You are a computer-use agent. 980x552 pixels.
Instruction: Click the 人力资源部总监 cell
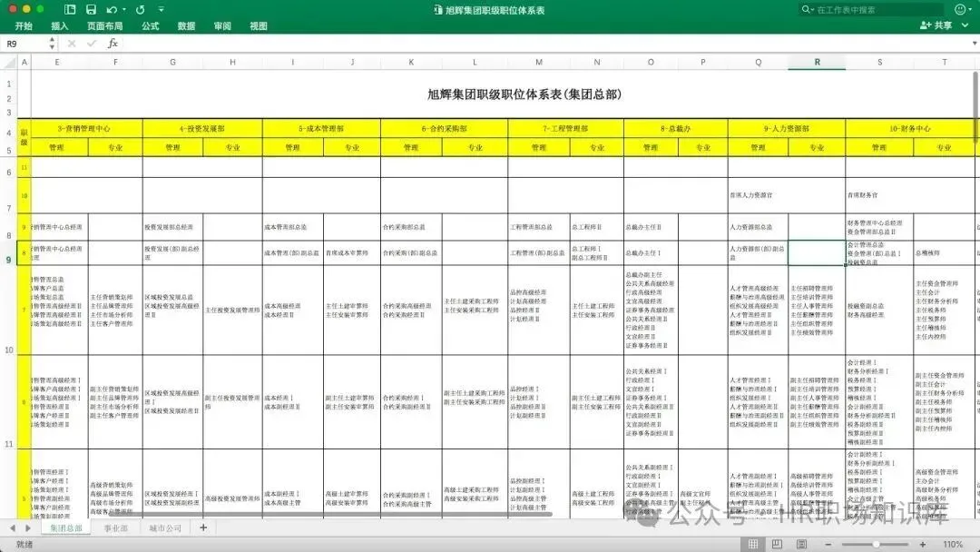click(x=758, y=227)
